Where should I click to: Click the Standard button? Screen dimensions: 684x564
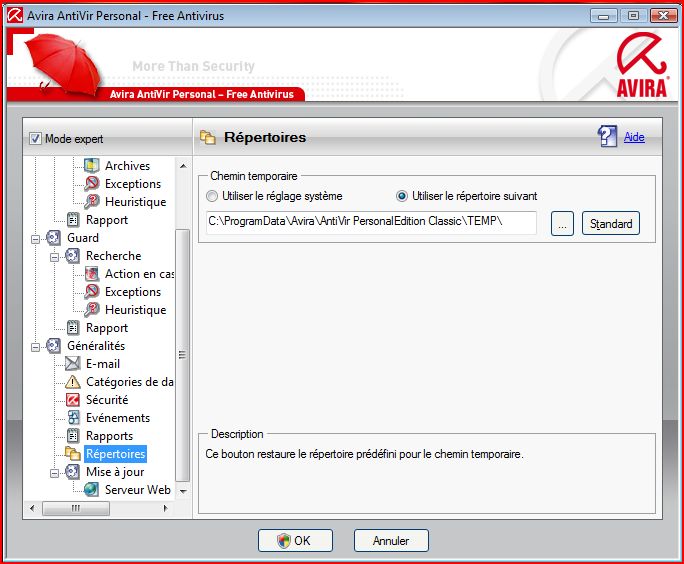click(x=611, y=223)
